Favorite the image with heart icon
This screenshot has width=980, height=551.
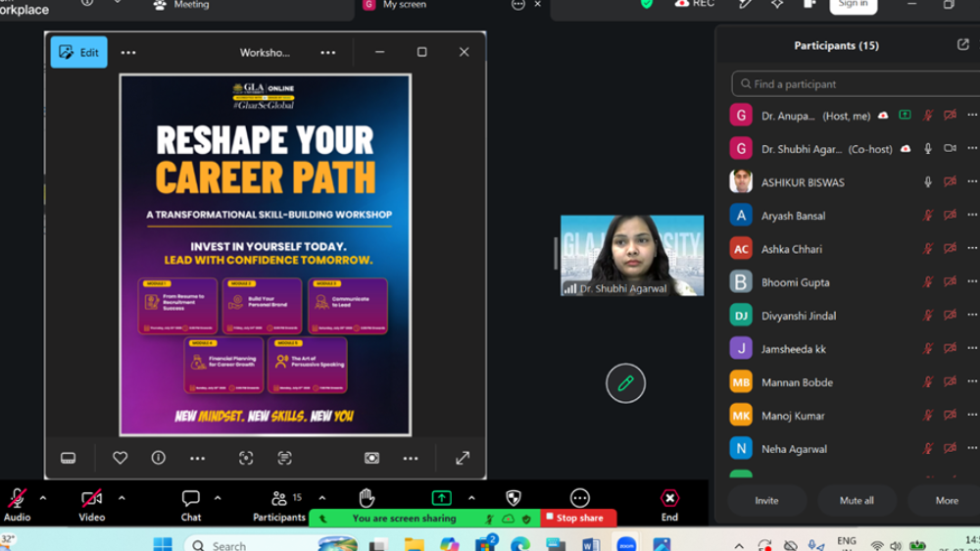pyautogui.click(x=120, y=459)
